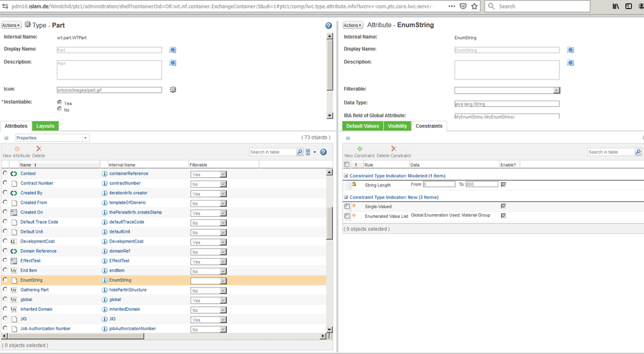
Task: Click the Delete Constraint icon
Action: pyautogui.click(x=393, y=149)
